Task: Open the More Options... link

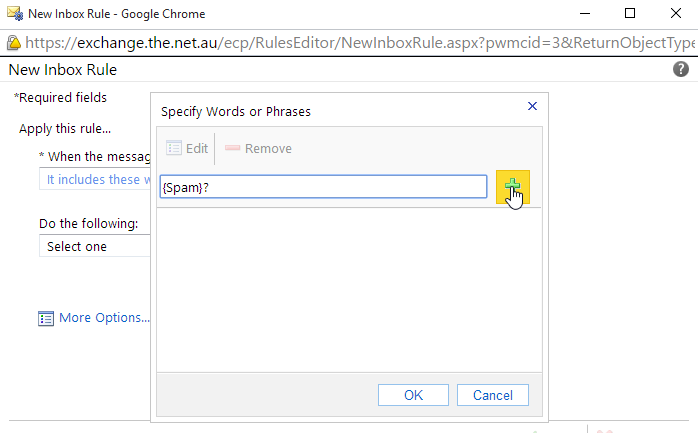Action: click(x=105, y=318)
